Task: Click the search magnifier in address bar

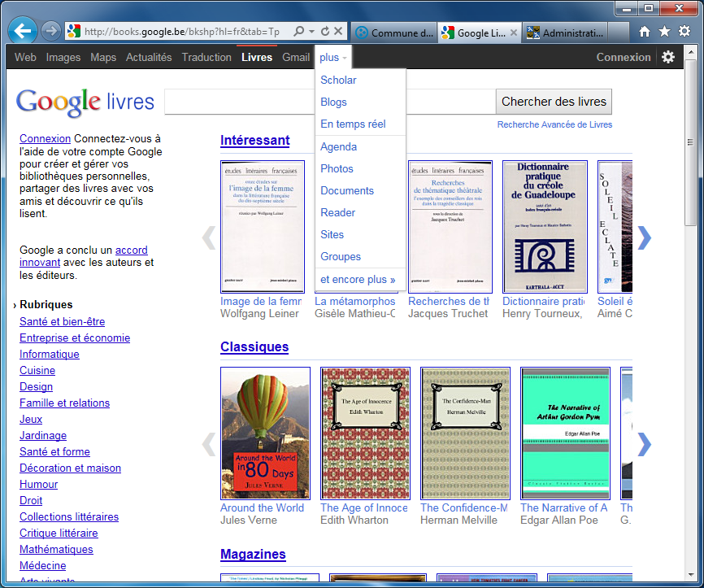Action: [299, 32]
